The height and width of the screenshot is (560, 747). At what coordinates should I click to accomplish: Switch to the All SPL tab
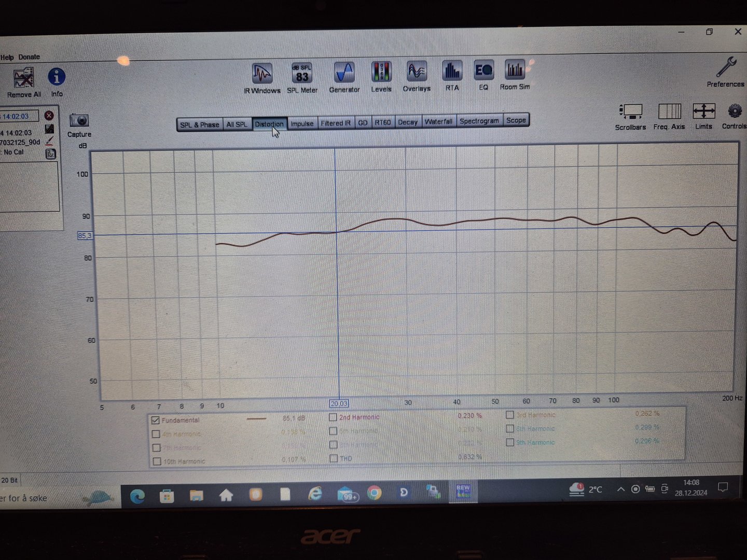tap(237, 124)
